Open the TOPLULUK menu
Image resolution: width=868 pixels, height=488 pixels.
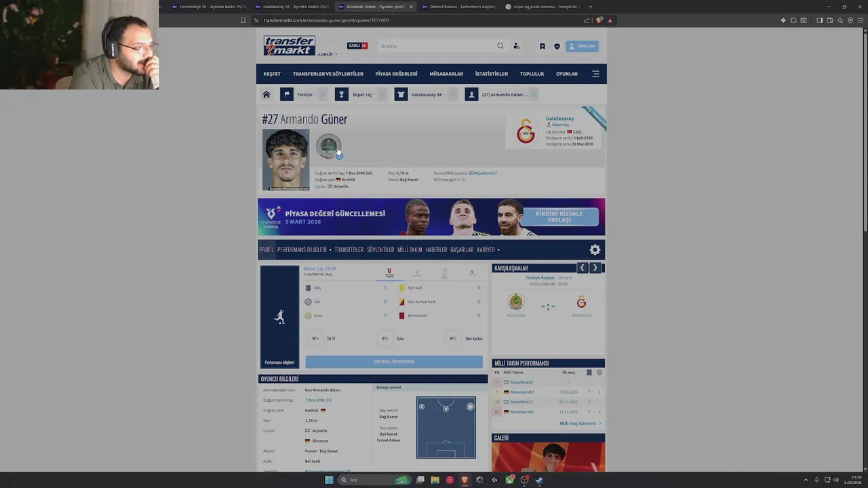pyautogui.click(x=532, y=74)
